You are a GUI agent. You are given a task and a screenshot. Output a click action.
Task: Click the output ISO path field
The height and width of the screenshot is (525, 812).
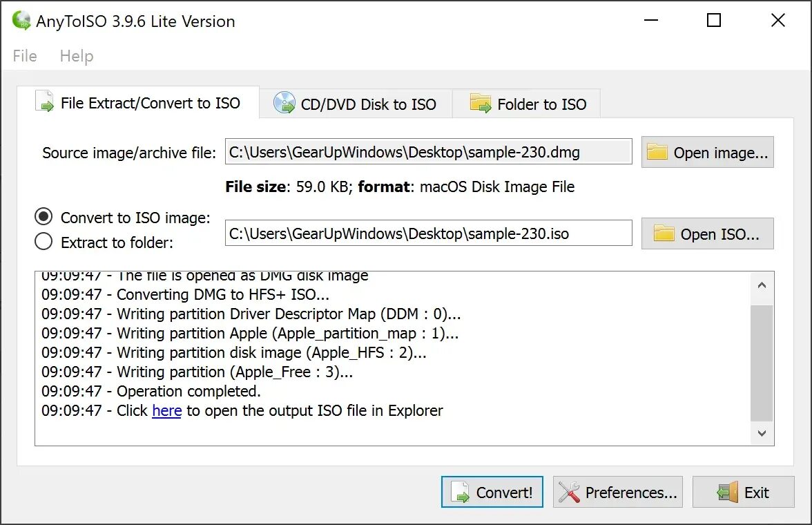point(428,233)
